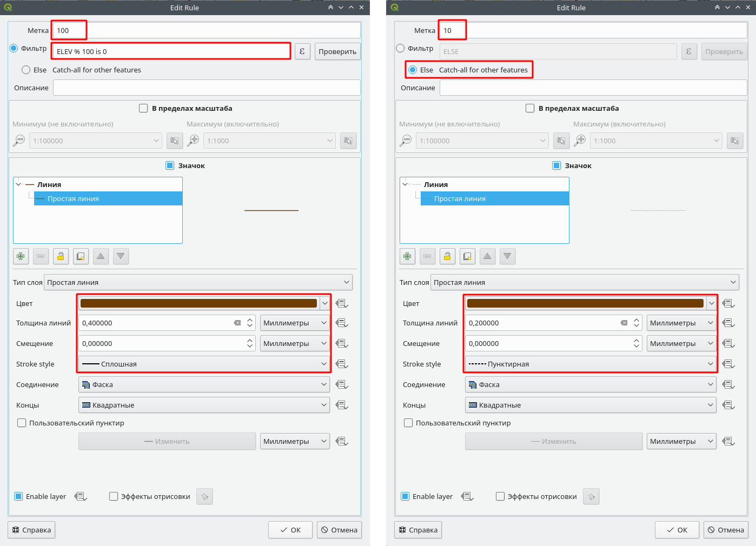756x546 pixels.
Task: Check Эффекты отрисовки in left dialog
Action: click(114, 496)
